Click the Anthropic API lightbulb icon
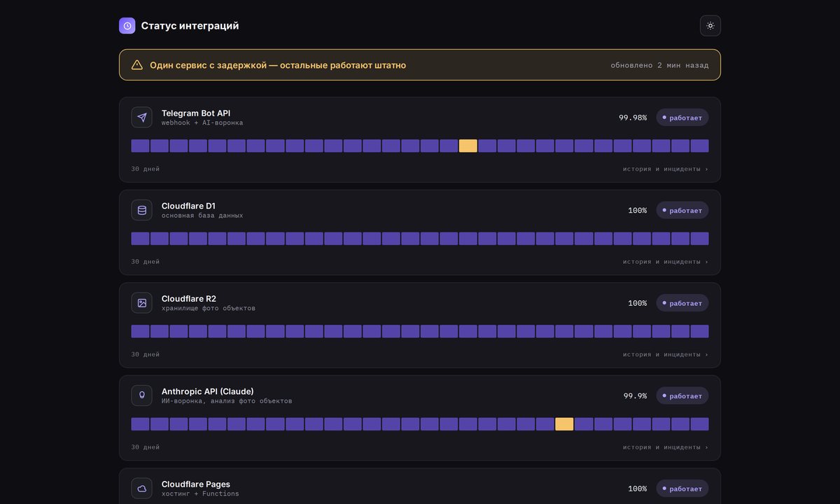Screen dimensions: 840x504 tap(142, 395)
